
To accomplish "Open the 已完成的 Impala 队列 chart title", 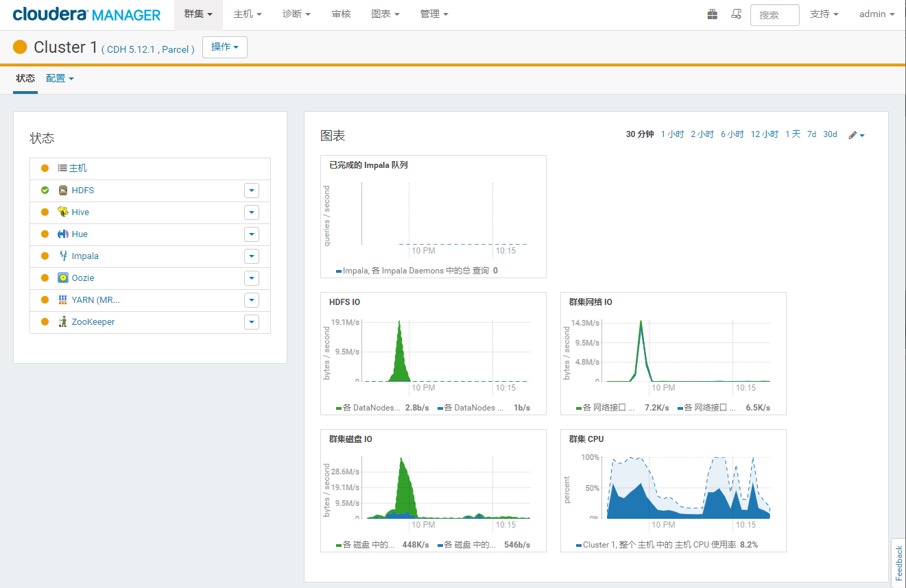I will pos(369,165).
